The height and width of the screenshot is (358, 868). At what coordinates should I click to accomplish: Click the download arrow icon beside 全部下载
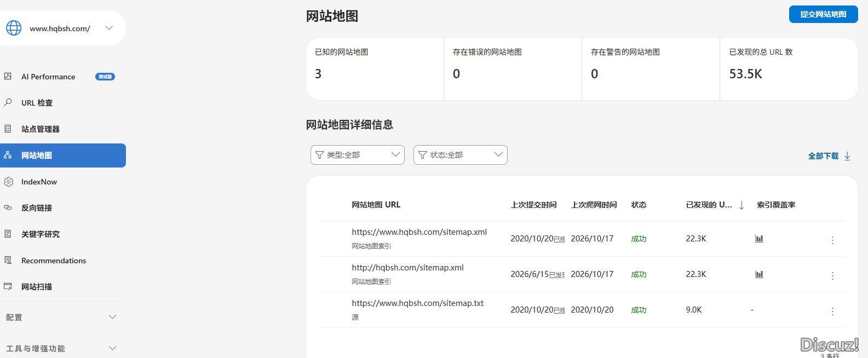(847, 156)
